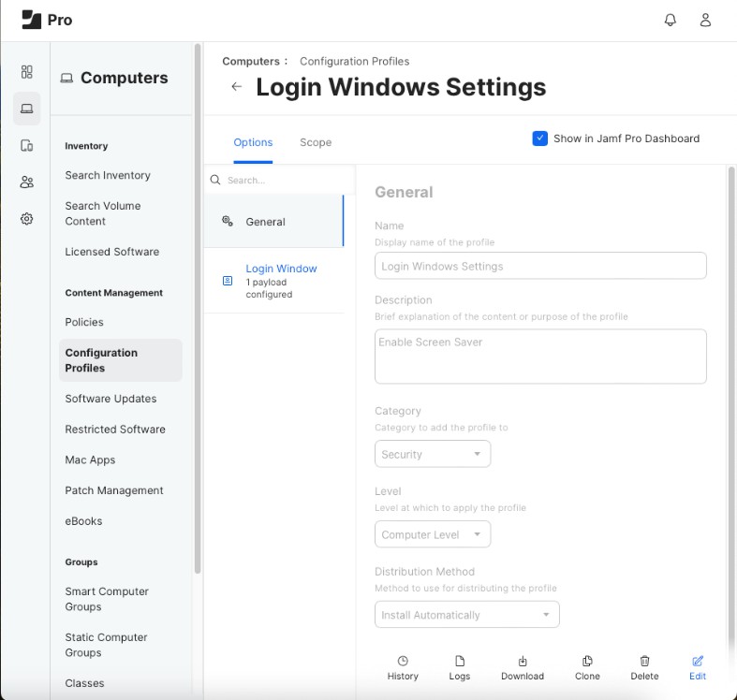Select the Devices icon in left rail
Image resolution: width=737 pixels, height=700 pixels.
point(27,145)
